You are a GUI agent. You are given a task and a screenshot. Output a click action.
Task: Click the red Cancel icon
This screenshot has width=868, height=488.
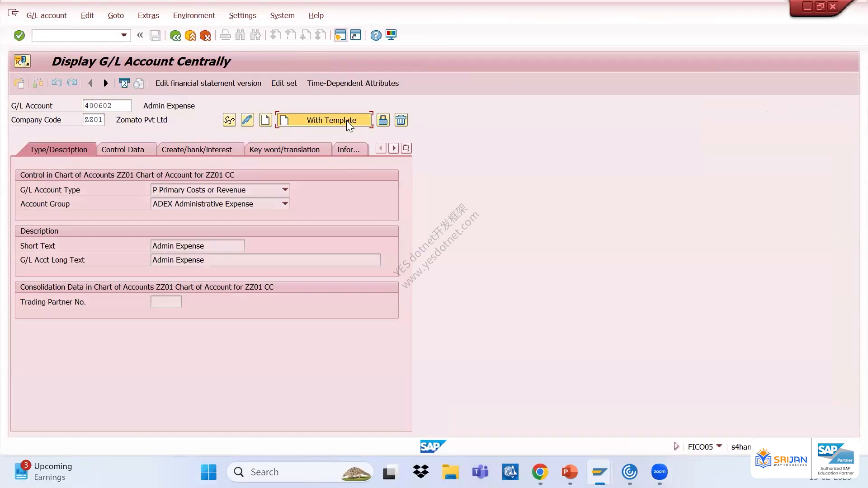point(205,35)
